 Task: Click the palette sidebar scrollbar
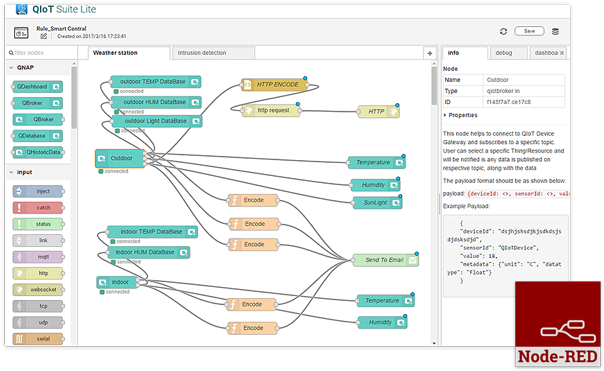coord(74,97)
